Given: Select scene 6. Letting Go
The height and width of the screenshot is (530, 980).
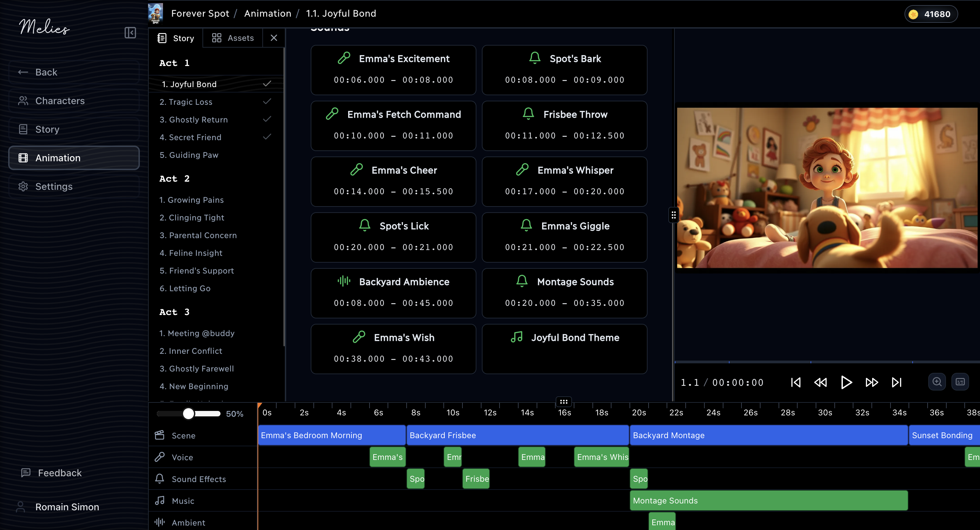Looking at the screenshot, I should (x=216, y=288).
